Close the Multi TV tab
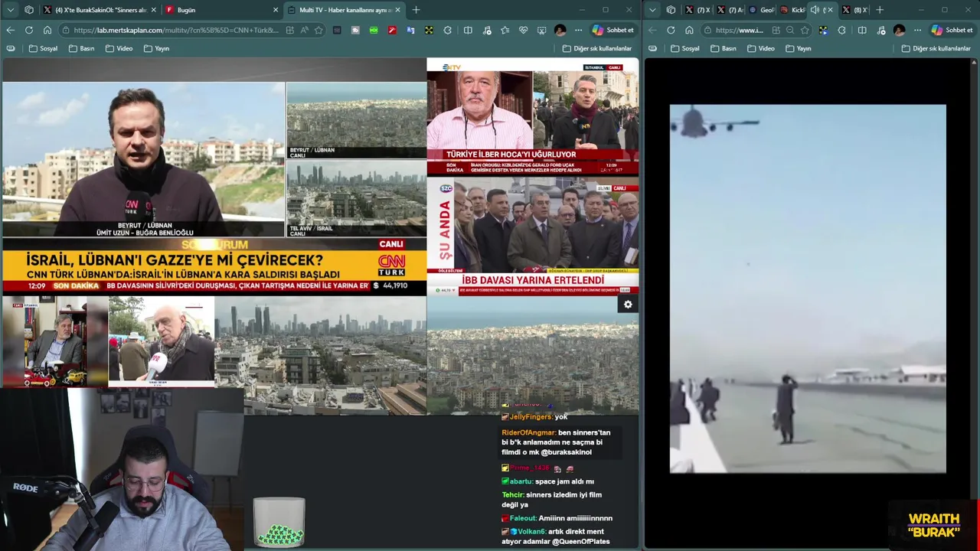980x551 pixels. tap(397, 10)
